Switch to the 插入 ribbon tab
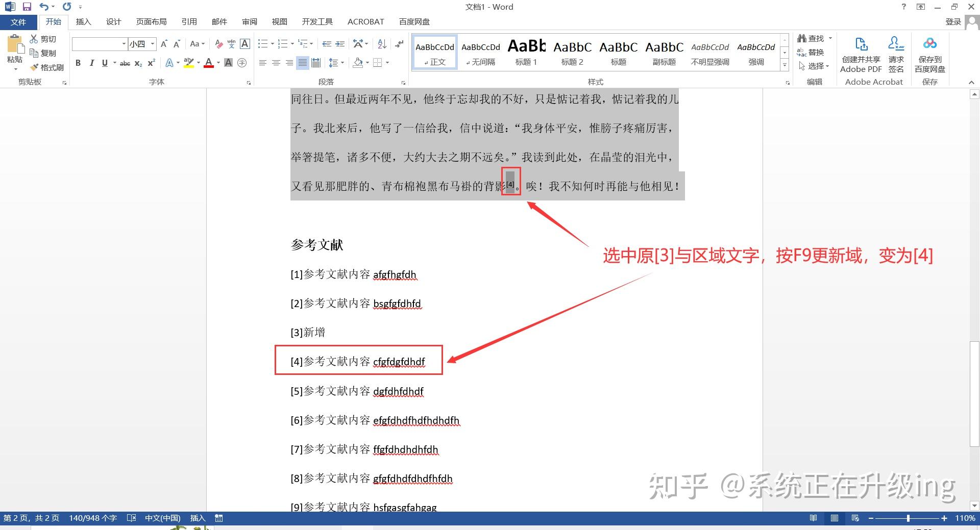Image resolution: width=980 pixels, height=530 pixels. 83,21
